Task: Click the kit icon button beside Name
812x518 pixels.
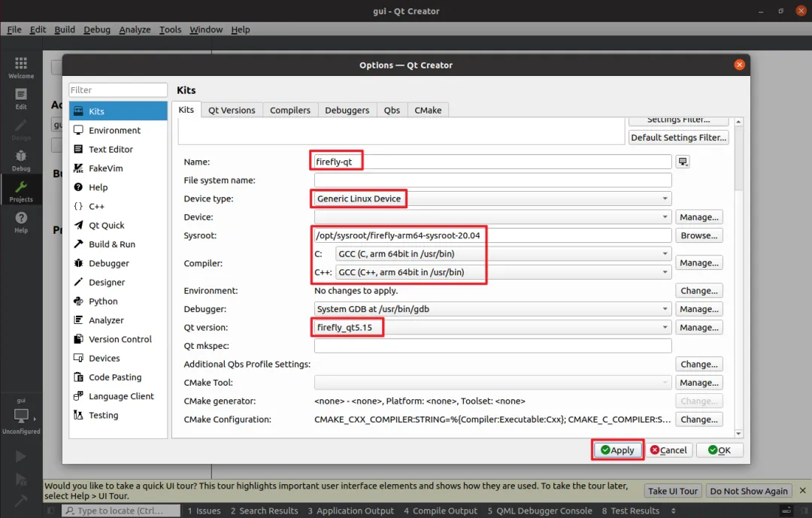Action: [x=683, y=162]
